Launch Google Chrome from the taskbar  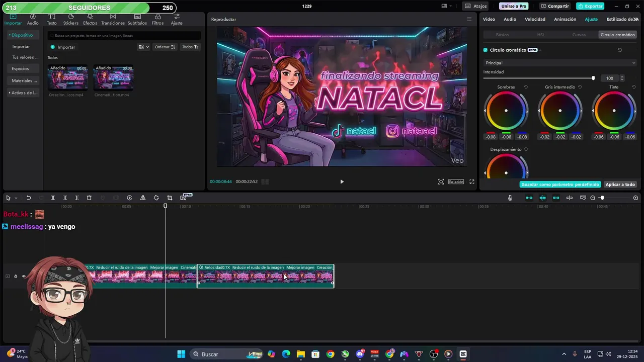(330, 354)
